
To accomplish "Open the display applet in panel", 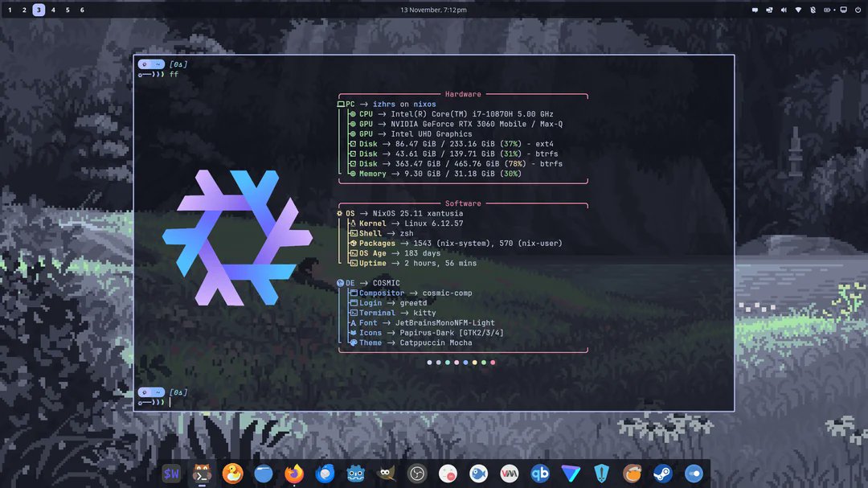I will pyautogui.click(x=844, y=10).
